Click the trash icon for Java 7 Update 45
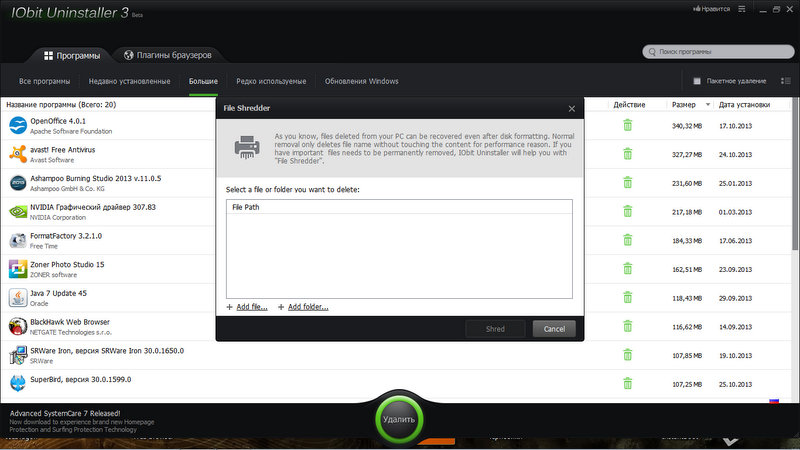This screenshot has width=800, height=450. (628, 297)
